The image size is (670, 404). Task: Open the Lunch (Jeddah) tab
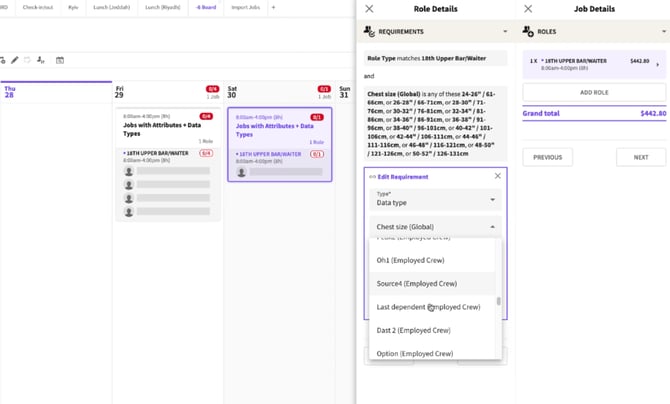click(112, 7)
